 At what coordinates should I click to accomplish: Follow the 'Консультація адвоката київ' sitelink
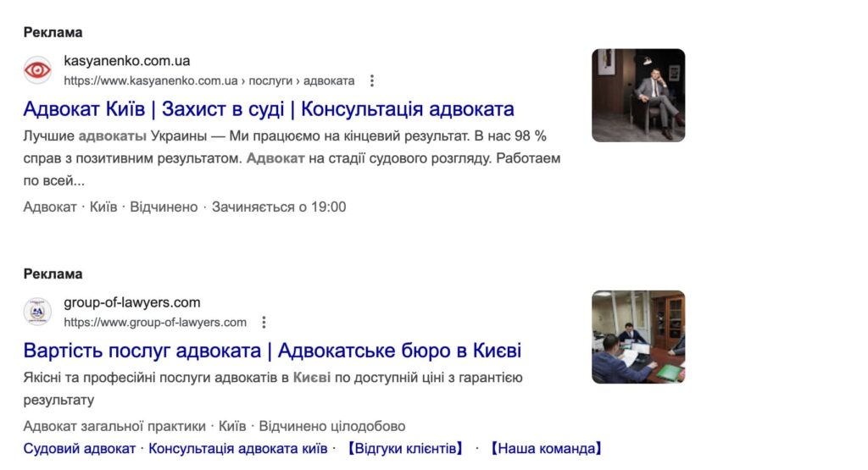point(238,449)
